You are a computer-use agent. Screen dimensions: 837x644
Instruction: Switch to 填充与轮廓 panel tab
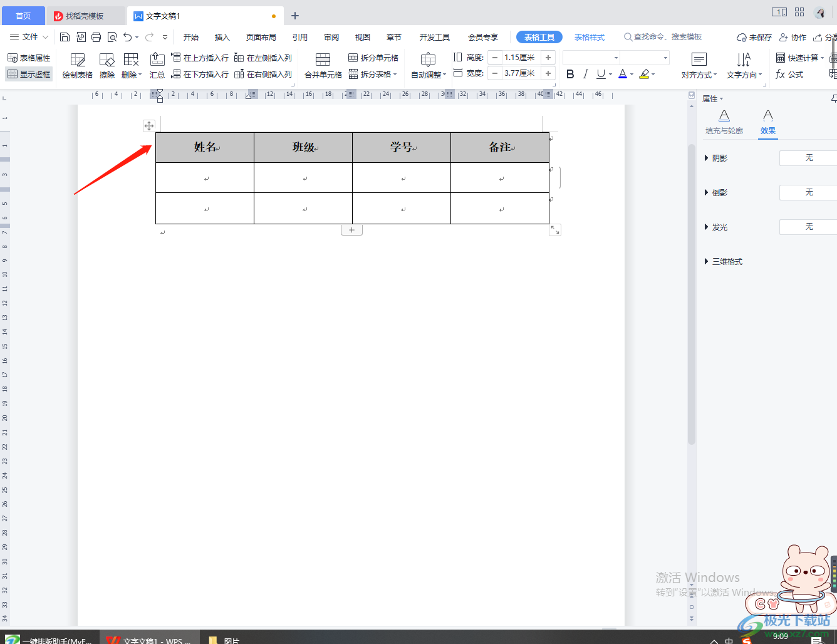tap(724, 122)
